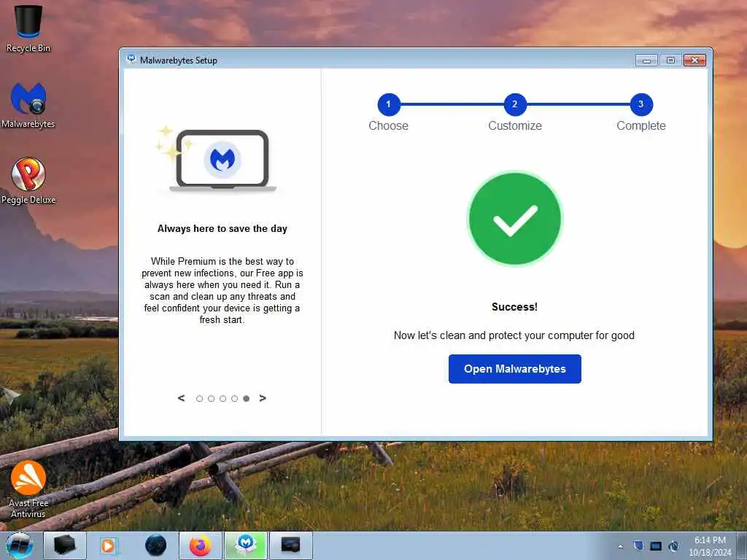Click 'Now let's clean and protect' message

tap(514, 335)
